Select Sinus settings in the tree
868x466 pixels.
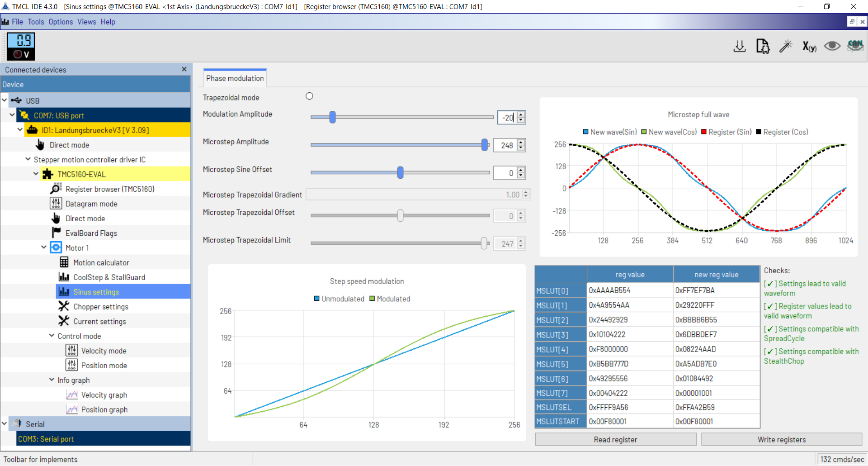click(x=123, y=292)
